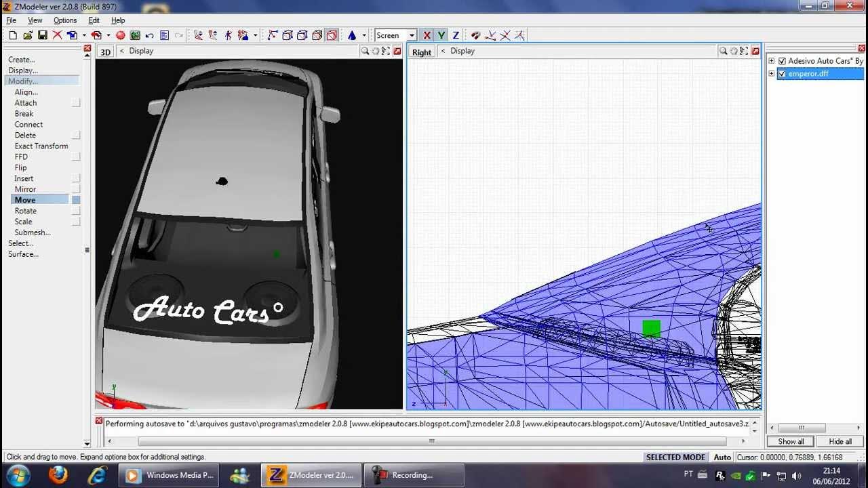Click the Exact Transform command
Viewport: 868px width, 488px height.
click(41, 146)
